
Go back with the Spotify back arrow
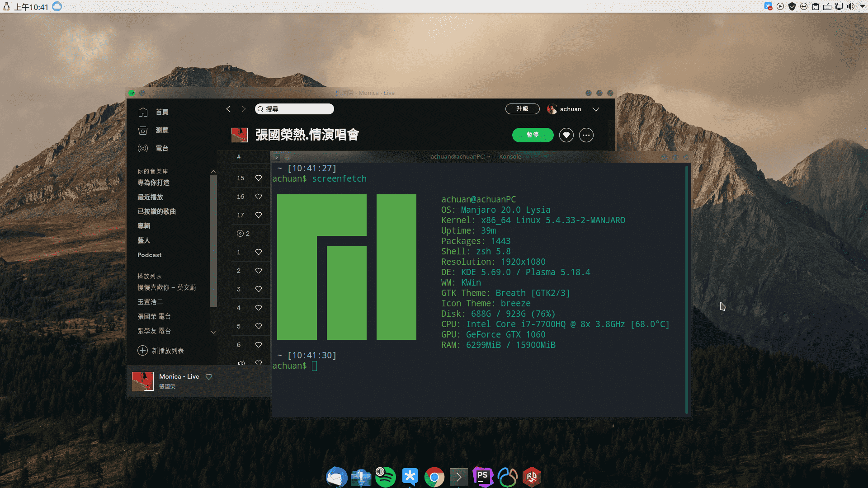click(228, 109)
